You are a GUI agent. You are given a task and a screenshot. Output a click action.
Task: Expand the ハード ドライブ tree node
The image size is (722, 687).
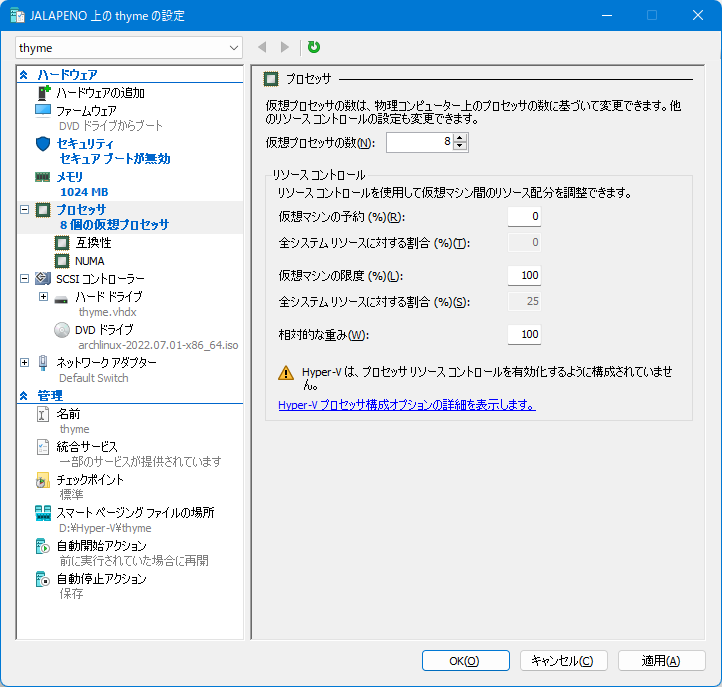coord(43,297)
